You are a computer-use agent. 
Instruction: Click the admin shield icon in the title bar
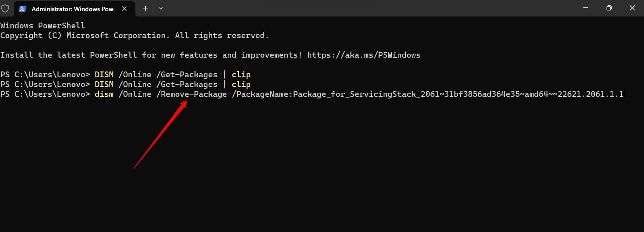click(5, 8)
